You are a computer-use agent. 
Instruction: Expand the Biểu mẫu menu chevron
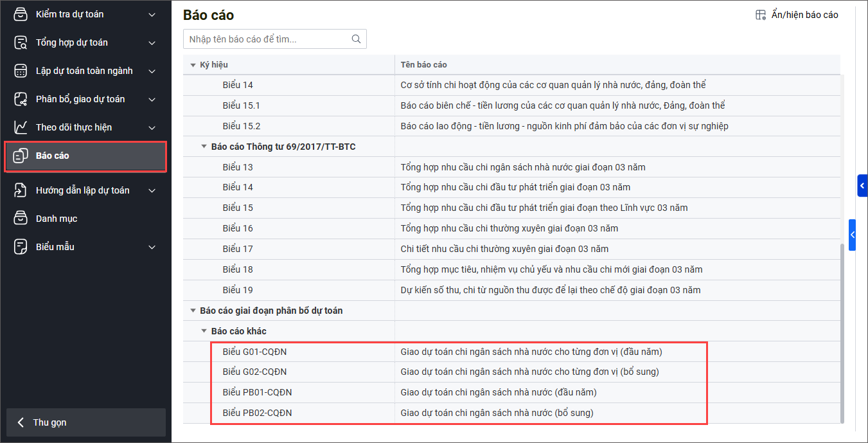pyautogui.click(x=152, y=247)
